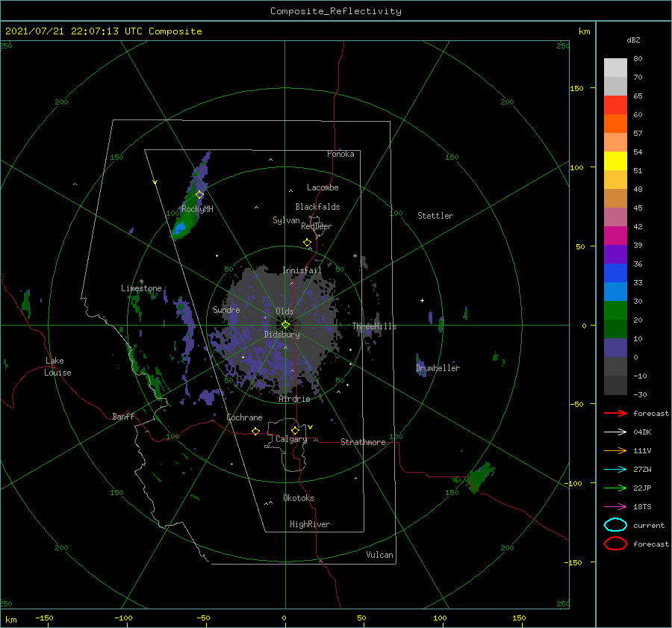The height and width of the screenshot is (628, 672).
Task: Click the Okotoks label
Action: [x=299, y=498]
